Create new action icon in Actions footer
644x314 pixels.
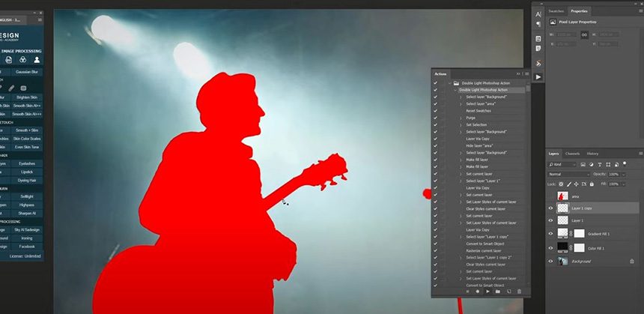(x=508, y=292)
